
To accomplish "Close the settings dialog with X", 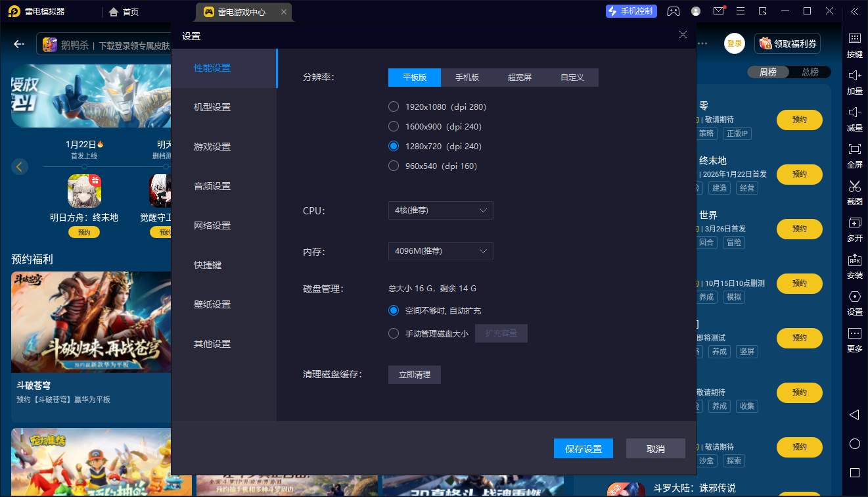I will (x=683, y=35).
